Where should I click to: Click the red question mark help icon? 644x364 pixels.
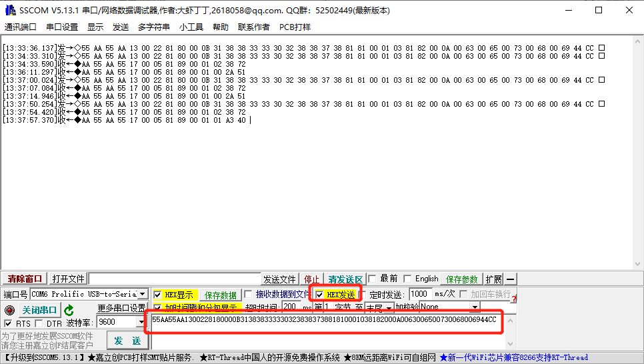pos(514,299)
